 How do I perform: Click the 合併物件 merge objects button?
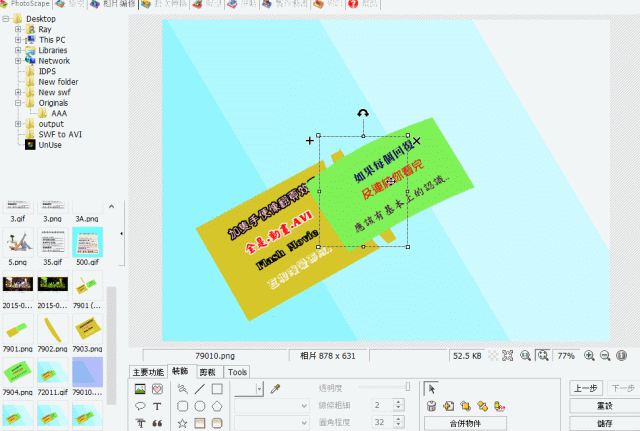pyautogui.click(x=465, y=424)
